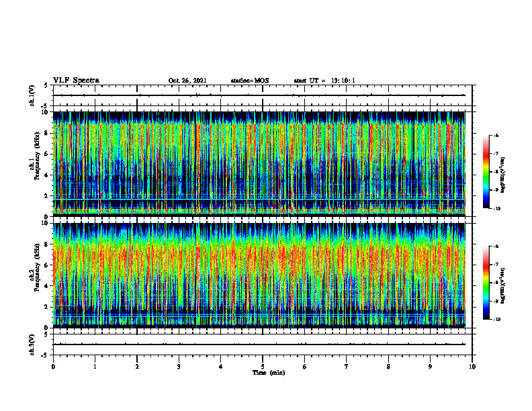The height and width of the screenshot is (411, 532).
Task: Click ch.1 frequency tick label "8"
Action: click(x=46, y=133)
